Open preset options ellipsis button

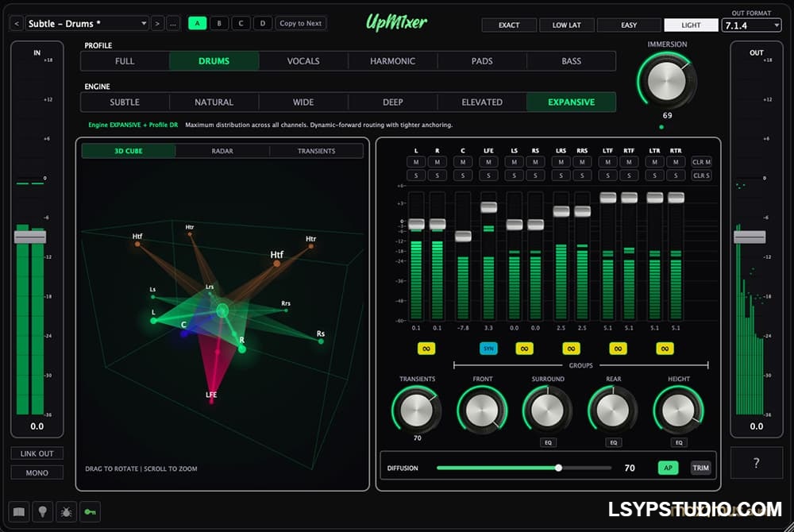[x=173, y=23]
